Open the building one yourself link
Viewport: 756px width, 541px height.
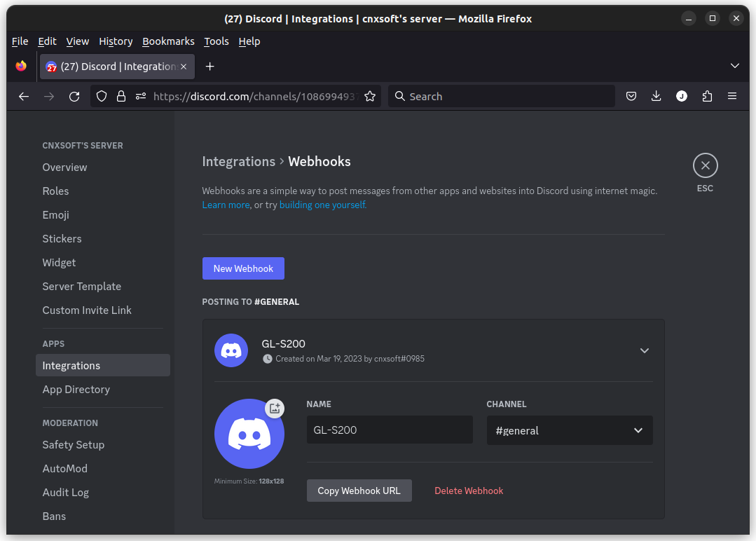coord(323,205)
